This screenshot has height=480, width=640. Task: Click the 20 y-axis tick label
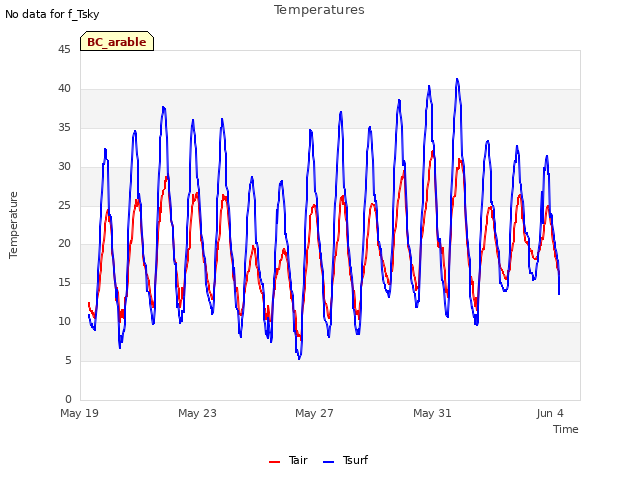(x=64, y=244)
